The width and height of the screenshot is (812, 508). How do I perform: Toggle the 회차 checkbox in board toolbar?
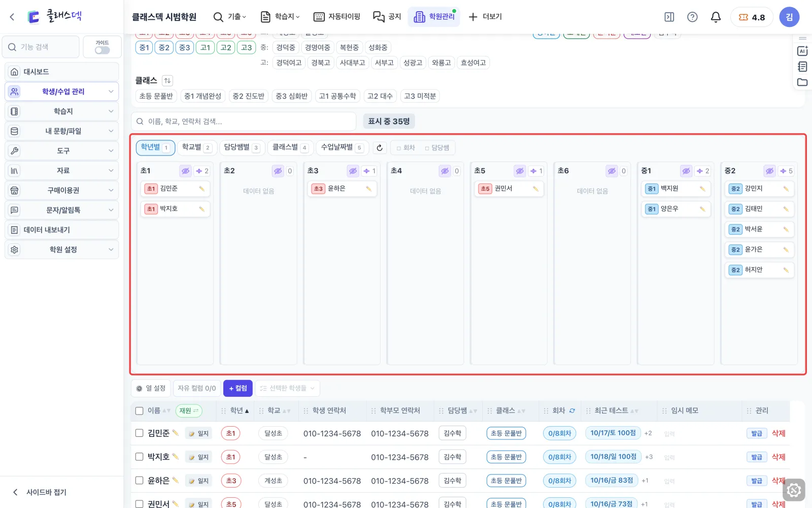pos(399,148)
